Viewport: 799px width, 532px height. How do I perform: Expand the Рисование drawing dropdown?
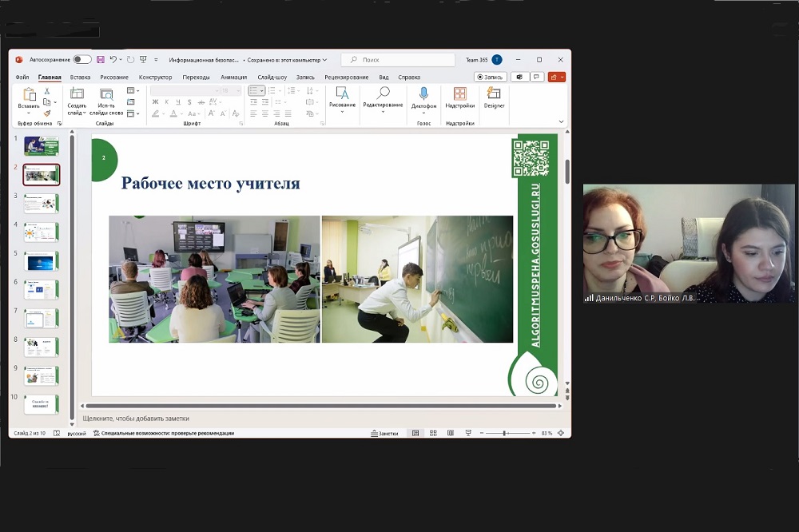pos(342,111)
